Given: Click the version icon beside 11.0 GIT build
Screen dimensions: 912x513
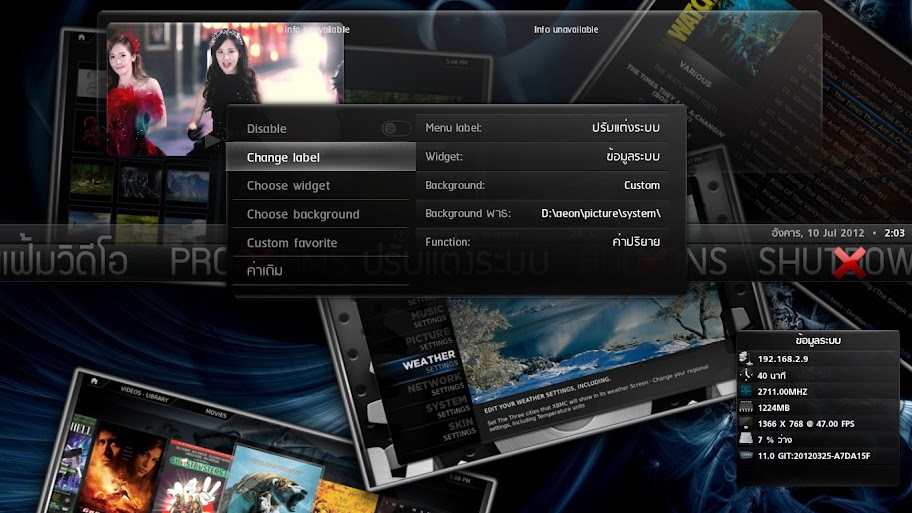Looking at the screenshot, I should tap(746, 455).
